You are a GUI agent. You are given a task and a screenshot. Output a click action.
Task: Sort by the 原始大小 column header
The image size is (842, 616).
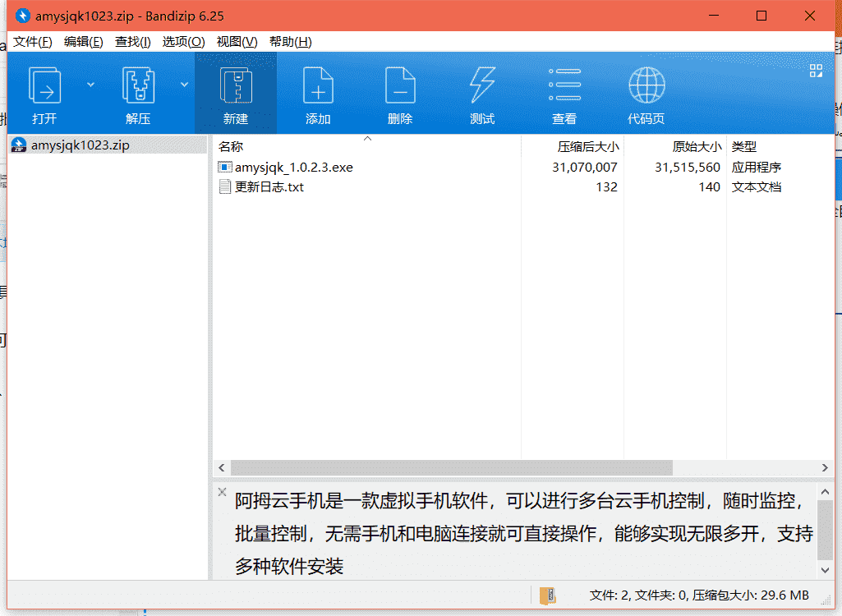675,146
